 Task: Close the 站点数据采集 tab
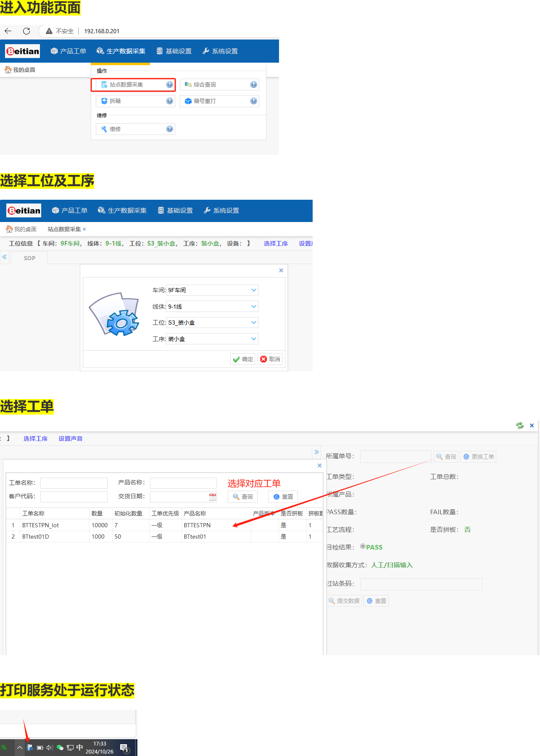pos(84,229)
